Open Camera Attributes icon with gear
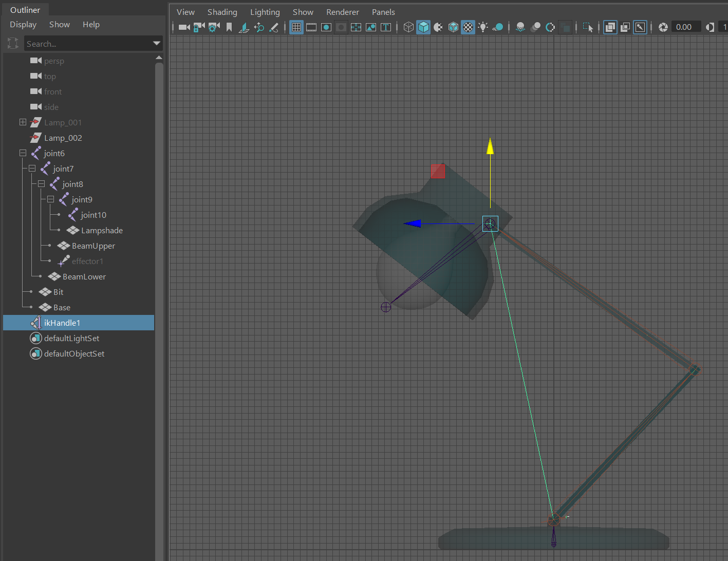Image resolution: width=728 pixels, height=561 pixels. tap(214, 27)
